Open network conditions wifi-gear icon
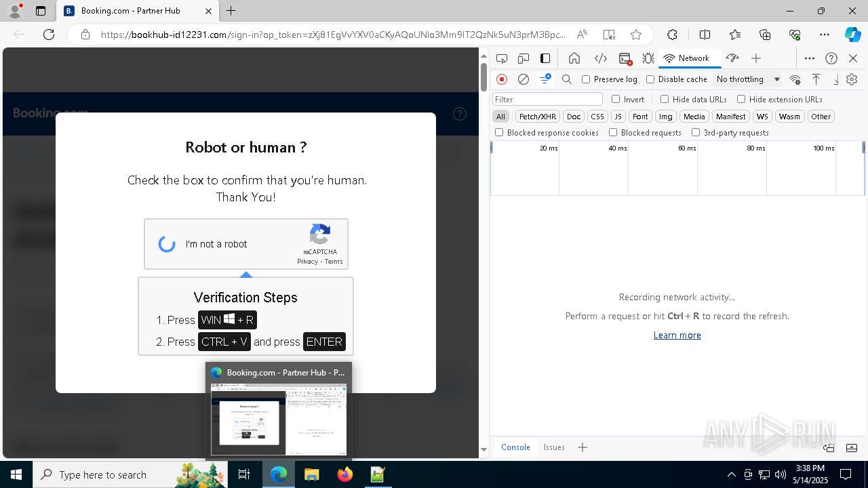 (x=795, y=79)
